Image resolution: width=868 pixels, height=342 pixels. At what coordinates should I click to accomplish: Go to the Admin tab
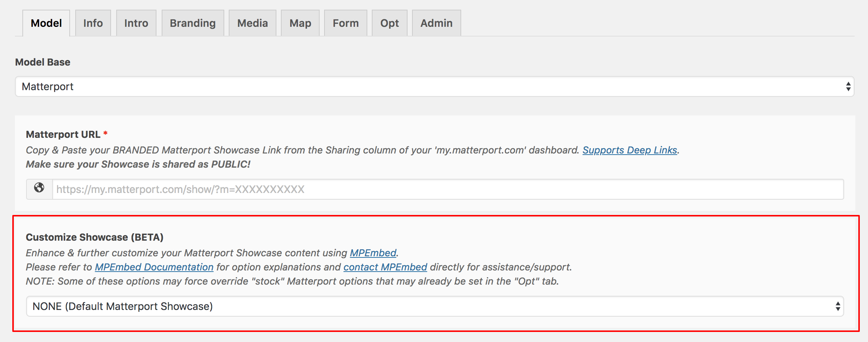tap(436, 23)
